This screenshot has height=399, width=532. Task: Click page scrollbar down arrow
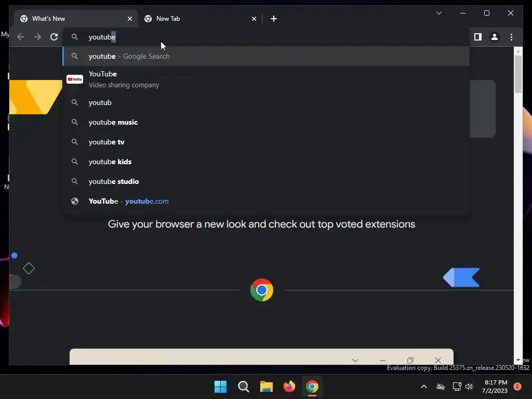pyautogui.click(x=518, y=360)
